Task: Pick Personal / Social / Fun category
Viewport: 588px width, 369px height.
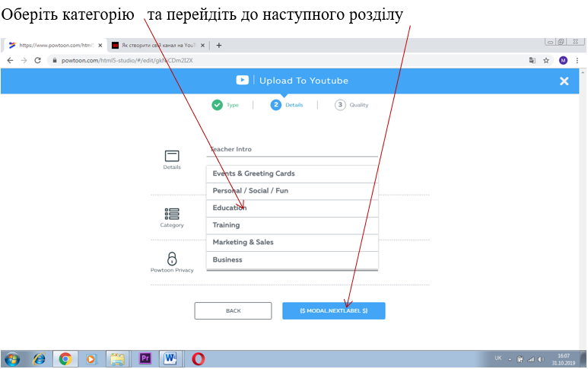Action: pos(292,191)
